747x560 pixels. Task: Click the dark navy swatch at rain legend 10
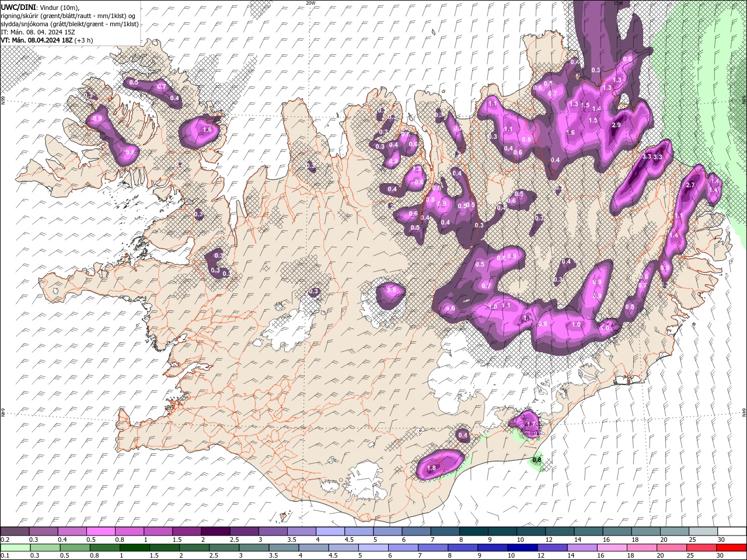521,548
